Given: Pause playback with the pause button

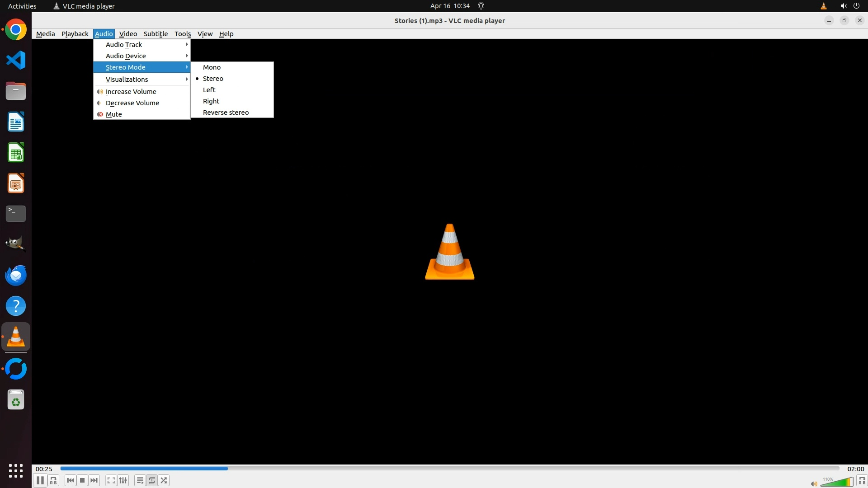Looking at the screenshot, I should coord(40,480).
